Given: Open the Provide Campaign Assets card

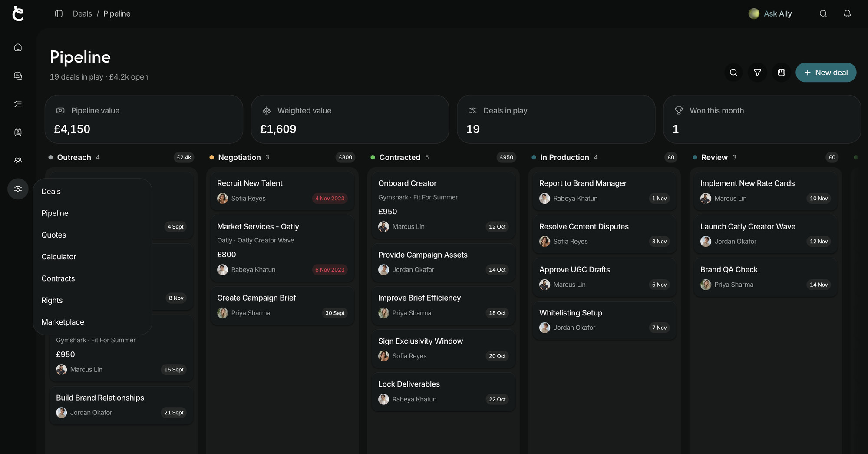Looking at the screenshot, I should pyautogui.click(x=443, y=262).
